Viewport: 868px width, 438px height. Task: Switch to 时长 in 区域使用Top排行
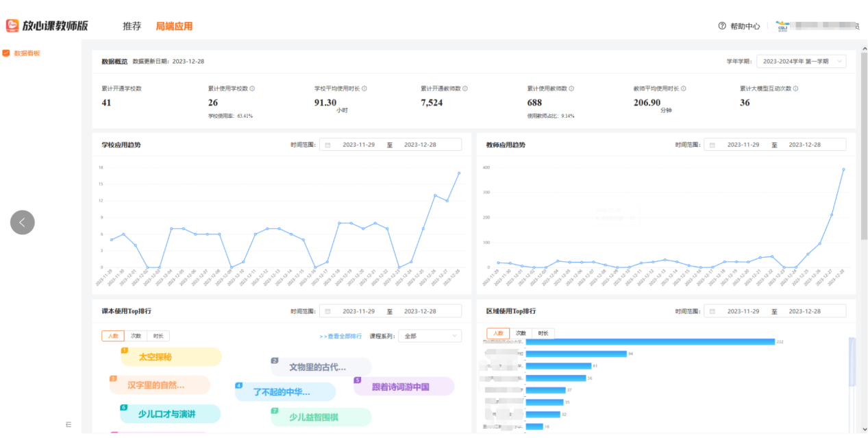[543, 333]
